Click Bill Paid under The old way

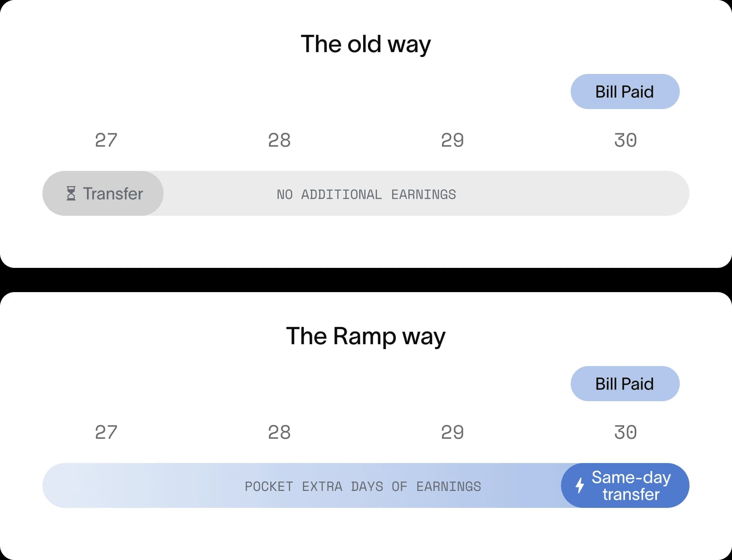625,92
